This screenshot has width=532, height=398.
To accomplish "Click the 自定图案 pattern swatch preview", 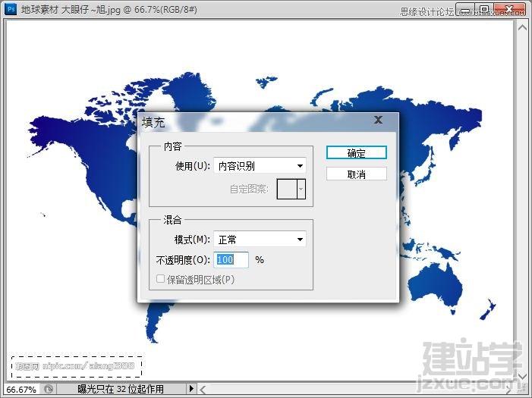I will point(287,189).
